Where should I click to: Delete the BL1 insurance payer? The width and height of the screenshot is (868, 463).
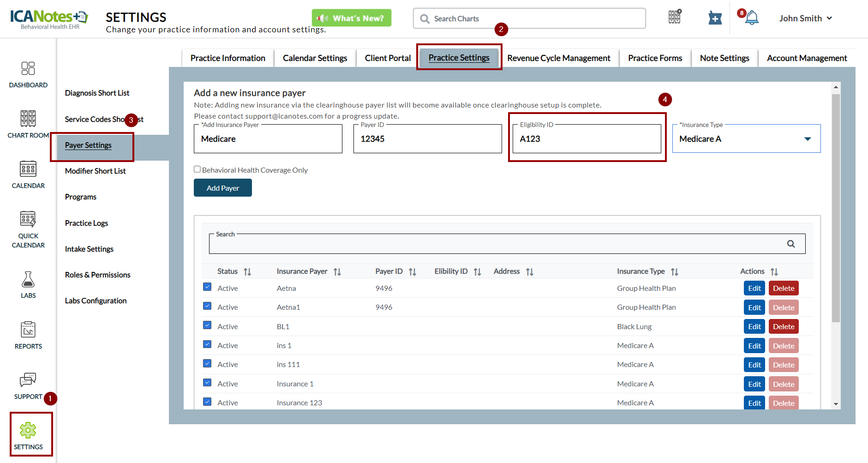783,326
